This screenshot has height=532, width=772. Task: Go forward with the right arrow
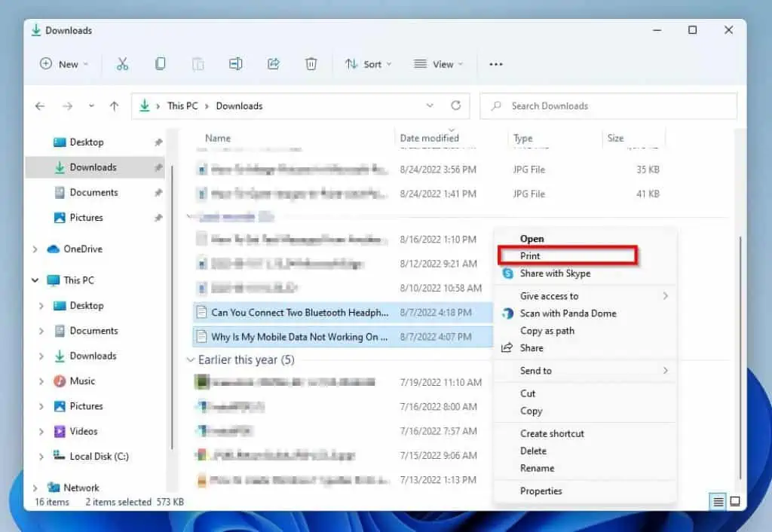click(x=67, y=105)
